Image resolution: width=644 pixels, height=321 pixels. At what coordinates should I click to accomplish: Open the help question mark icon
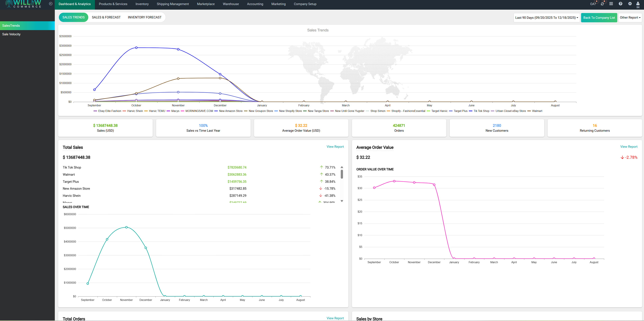(x=620, y=4)
